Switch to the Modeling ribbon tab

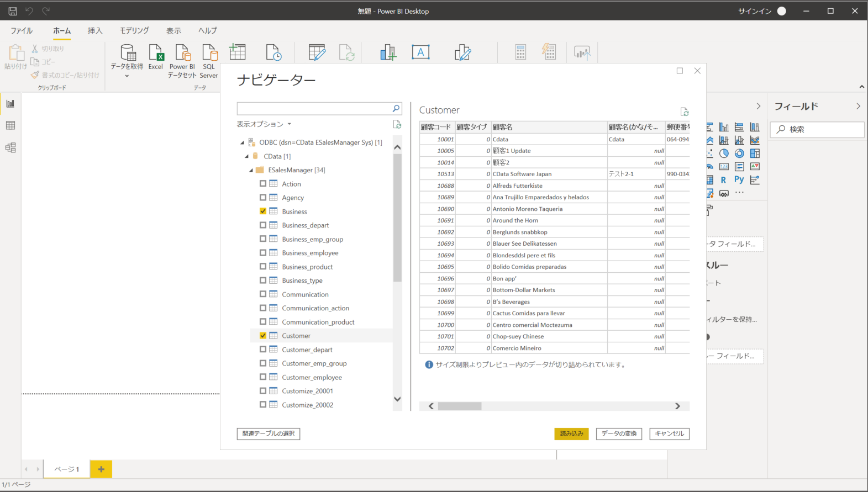tap(134, 31)
